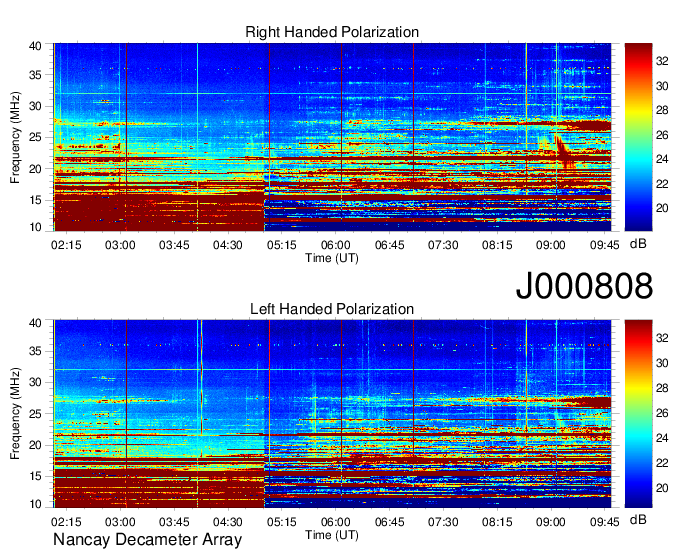Select the large "J000808" observation label
The height and width of the screenshot is (552, 680).
coord(584,286)
